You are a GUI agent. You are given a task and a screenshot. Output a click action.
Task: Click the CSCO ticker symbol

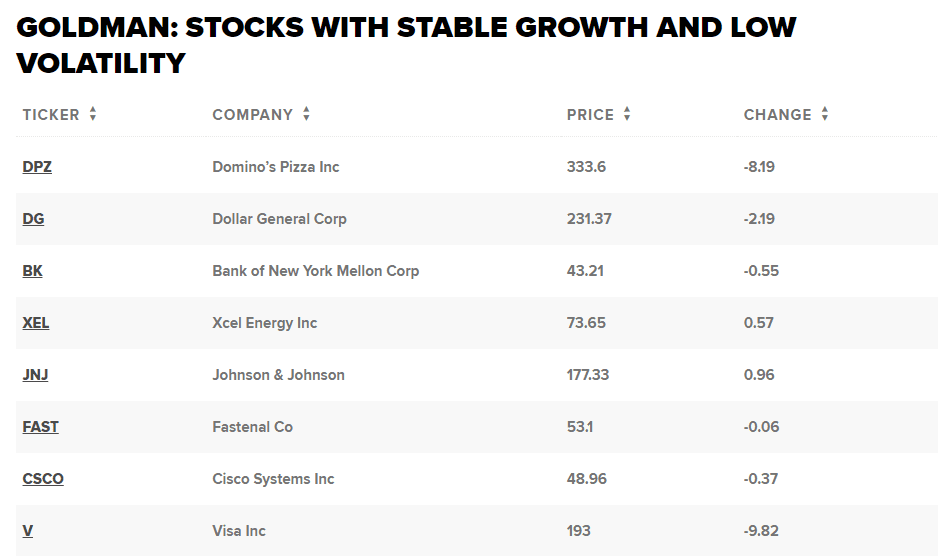pos(43,479)
